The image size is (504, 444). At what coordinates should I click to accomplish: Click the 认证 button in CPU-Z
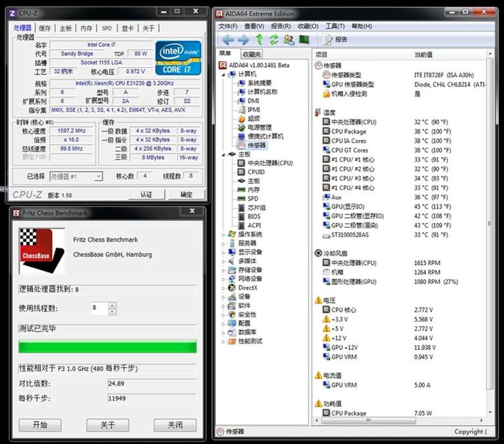click(146, 195)
